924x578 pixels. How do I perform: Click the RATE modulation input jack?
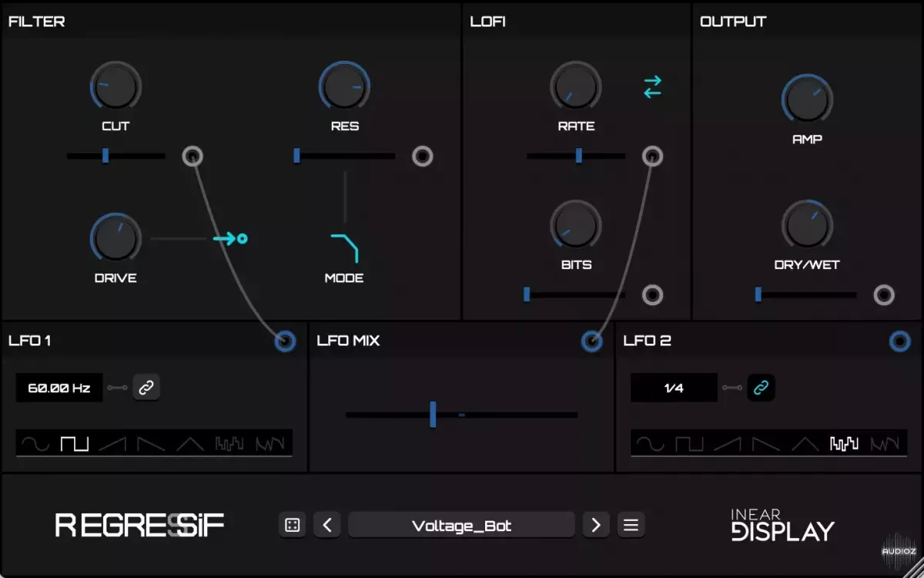(652, 156)
